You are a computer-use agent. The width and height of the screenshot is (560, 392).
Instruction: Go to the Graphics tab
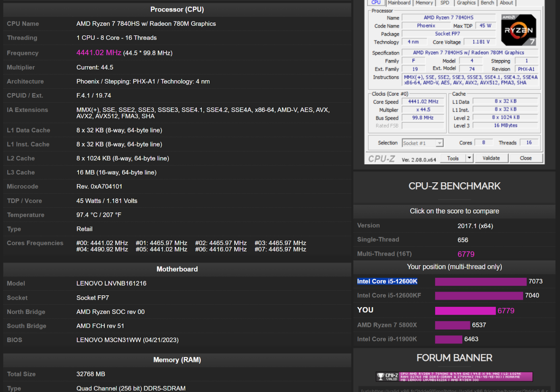pos(466,3)
